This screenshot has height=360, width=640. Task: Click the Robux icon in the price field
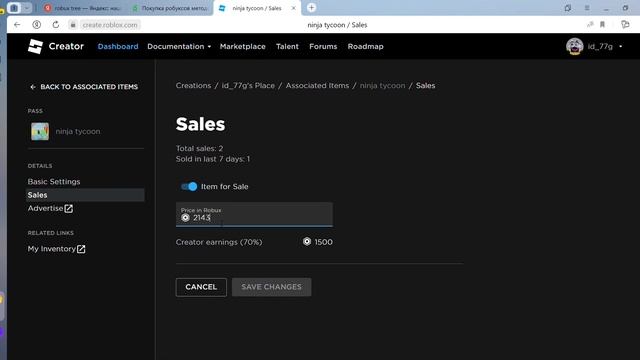[185, 218]
